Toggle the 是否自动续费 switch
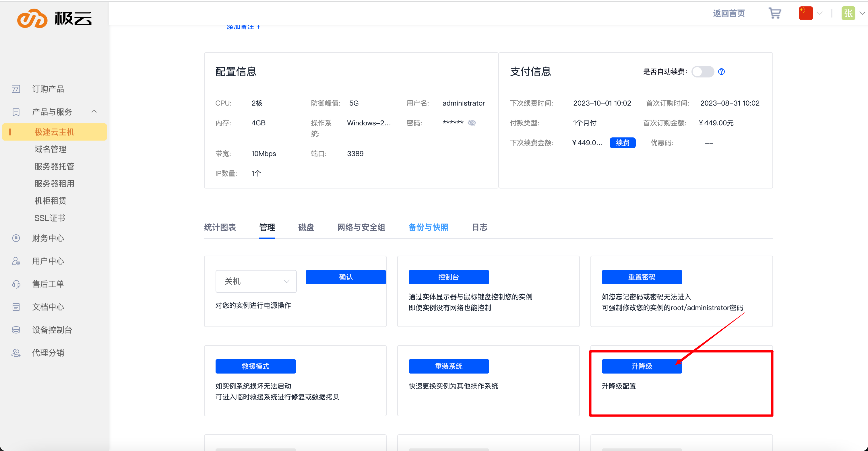The image size is (868, 451). click(x=703, y=71)
